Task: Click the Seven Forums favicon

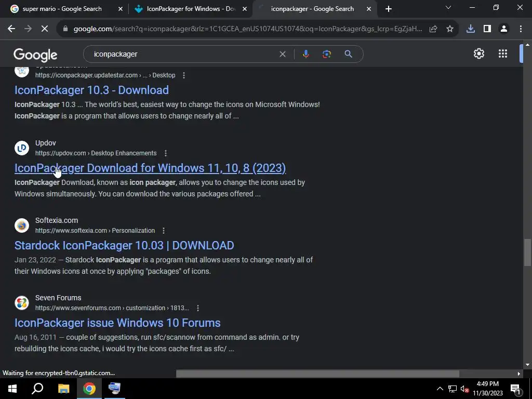Action: [22, 303]
